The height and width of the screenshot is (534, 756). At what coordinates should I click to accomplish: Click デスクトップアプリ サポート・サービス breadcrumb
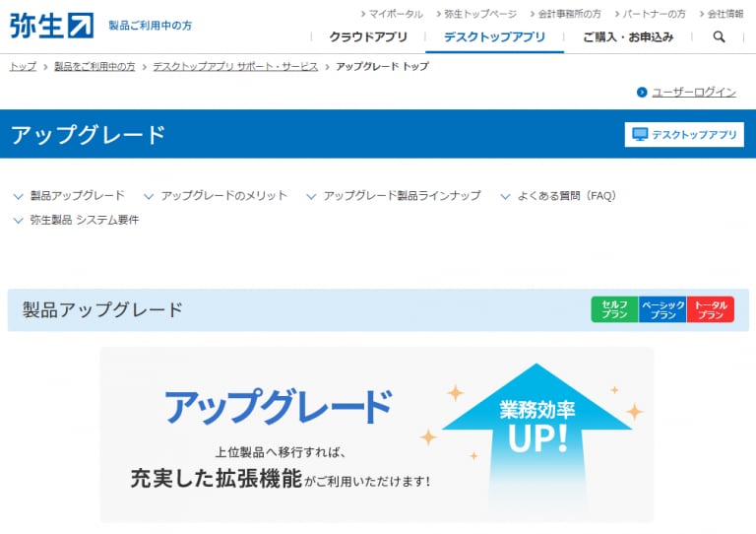coord(235,66)
